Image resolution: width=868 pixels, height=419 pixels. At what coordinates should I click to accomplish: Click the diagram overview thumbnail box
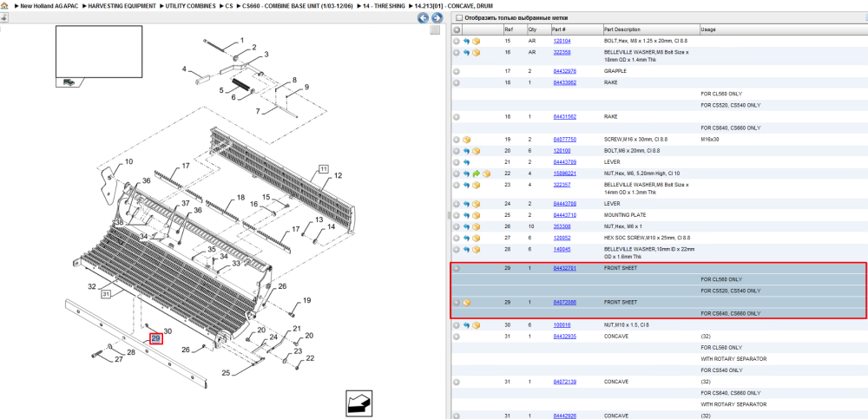(x=99, y=51)
